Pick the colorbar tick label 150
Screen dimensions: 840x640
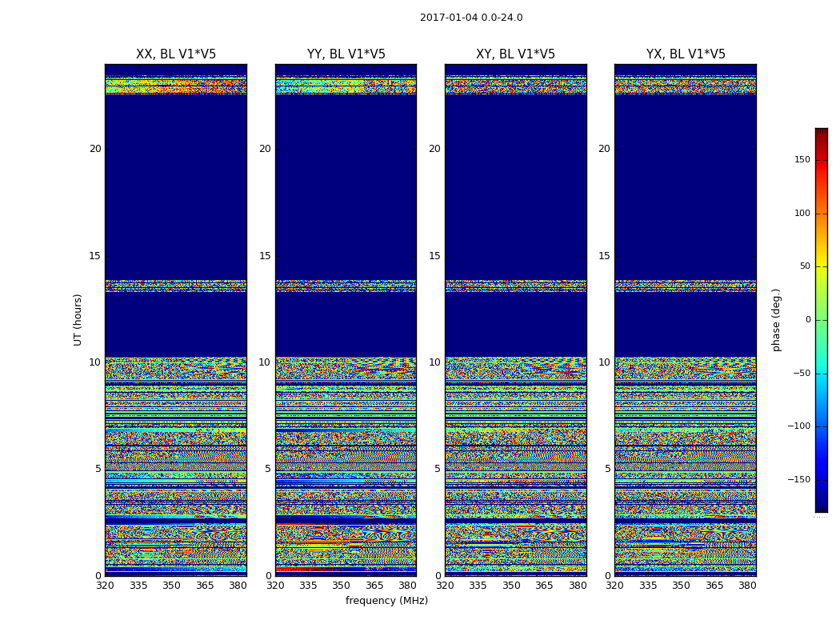point(802,159)
